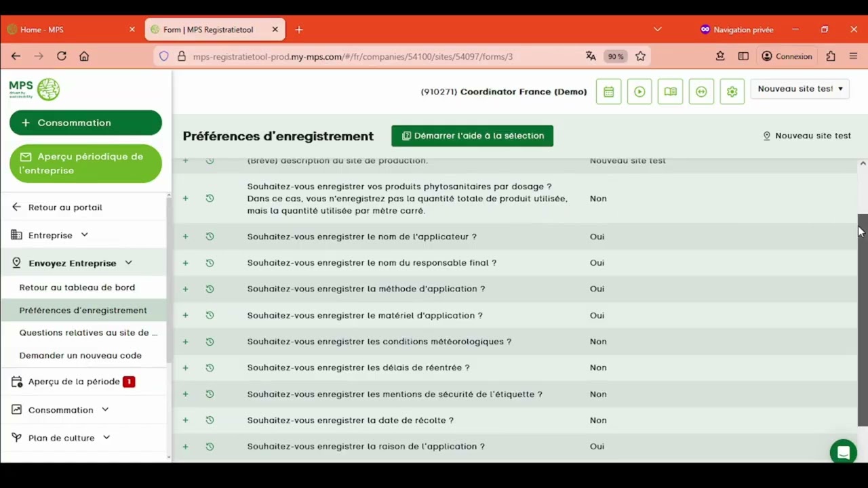Click the main content vertical scrollbar thumb
Screen dimensions: 868x488
click(x=863, y=320)
